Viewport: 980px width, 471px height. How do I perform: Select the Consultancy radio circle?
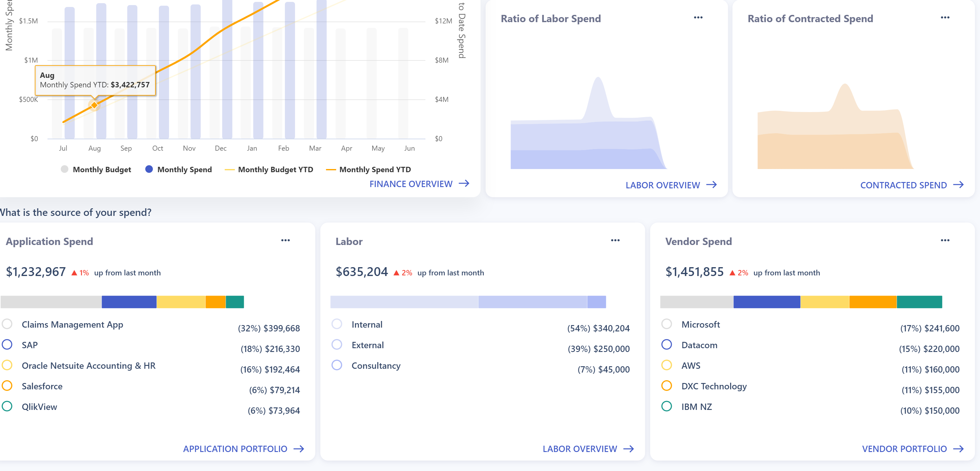point(337,365)
